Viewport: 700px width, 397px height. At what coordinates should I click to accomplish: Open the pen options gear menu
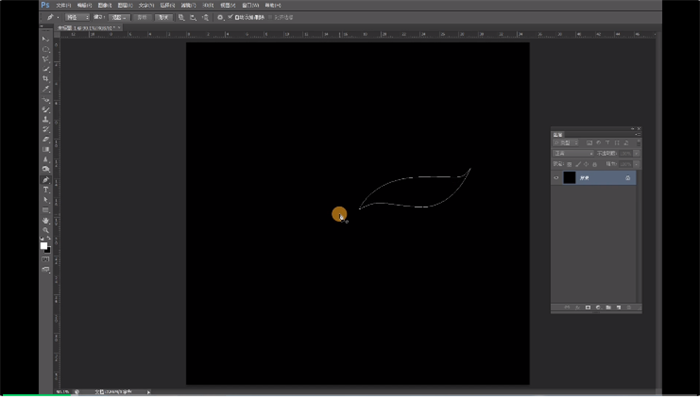coord(221,17)
